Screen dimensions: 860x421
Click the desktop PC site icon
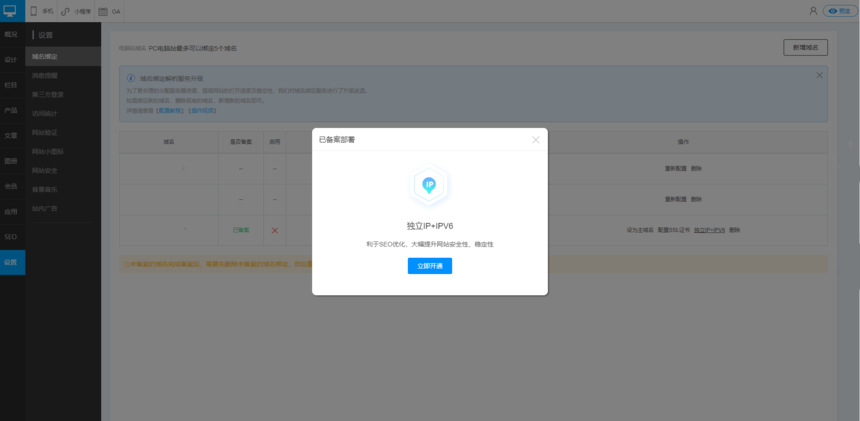click(x=12, y=11)
